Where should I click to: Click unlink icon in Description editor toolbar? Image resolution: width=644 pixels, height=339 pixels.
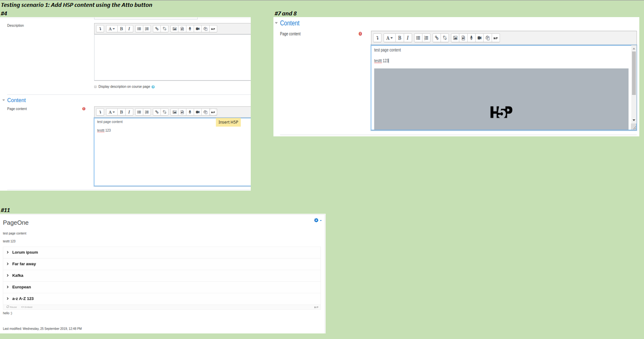(x=164, y=29)
